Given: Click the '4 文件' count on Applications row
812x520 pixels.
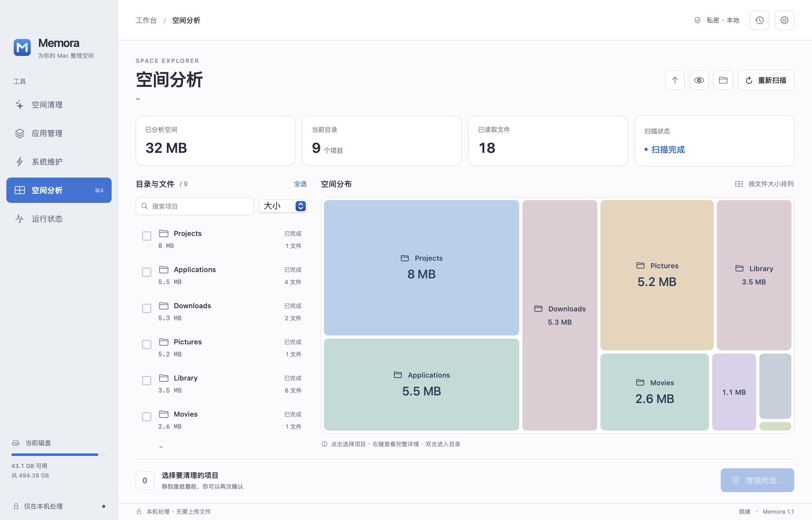Looking at the screenshot, I should (x=293, y=282).
